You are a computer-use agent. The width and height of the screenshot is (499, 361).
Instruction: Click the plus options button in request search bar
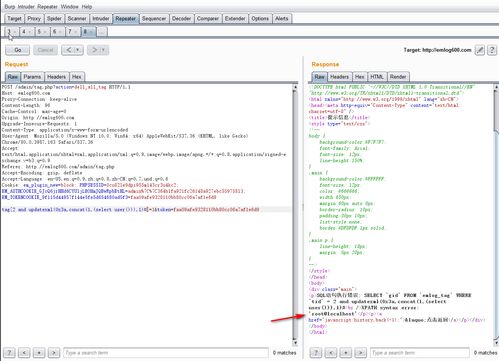coord(39,352)
